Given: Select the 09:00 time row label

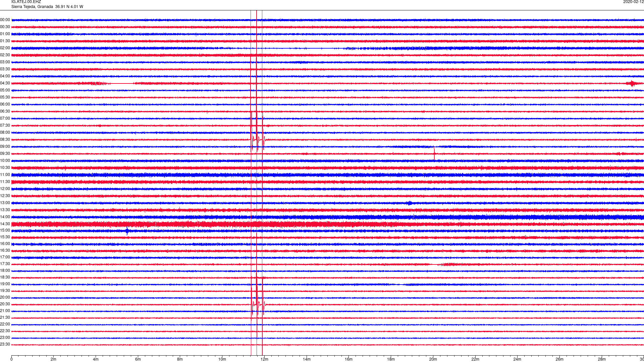Looking at the screenshot, I should point(5,146).
